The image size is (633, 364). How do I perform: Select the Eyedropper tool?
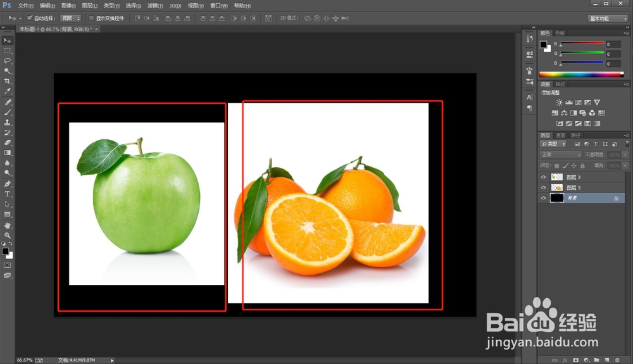pos(7,91)
